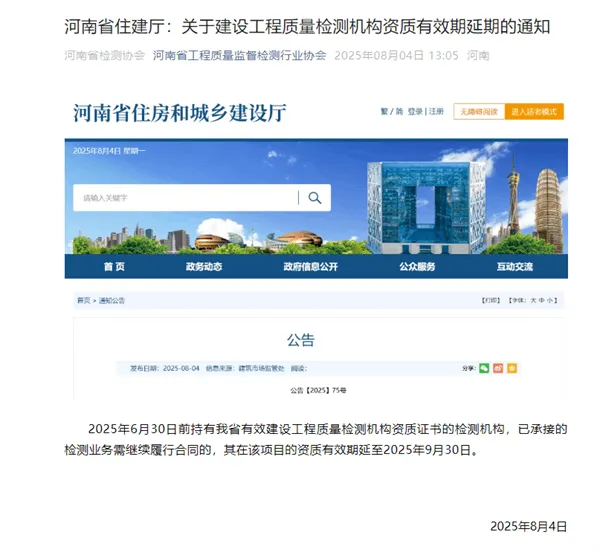The width and height of the screenshot is (600, 552).
Task: Open the 互动交流 navigation tab
Action: pos(515,267)
